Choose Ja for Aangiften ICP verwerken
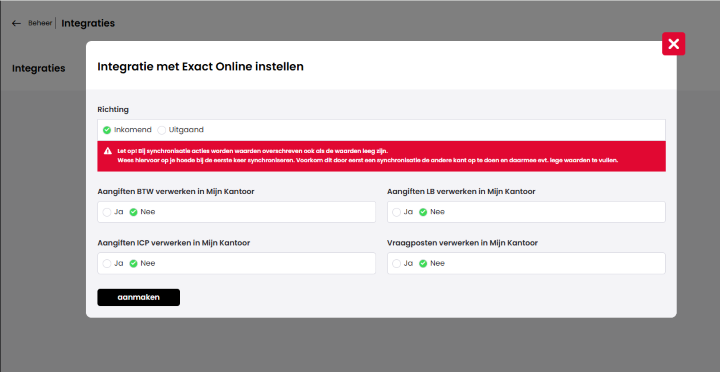This screenshot has width=720, height=372. [107, 264]
